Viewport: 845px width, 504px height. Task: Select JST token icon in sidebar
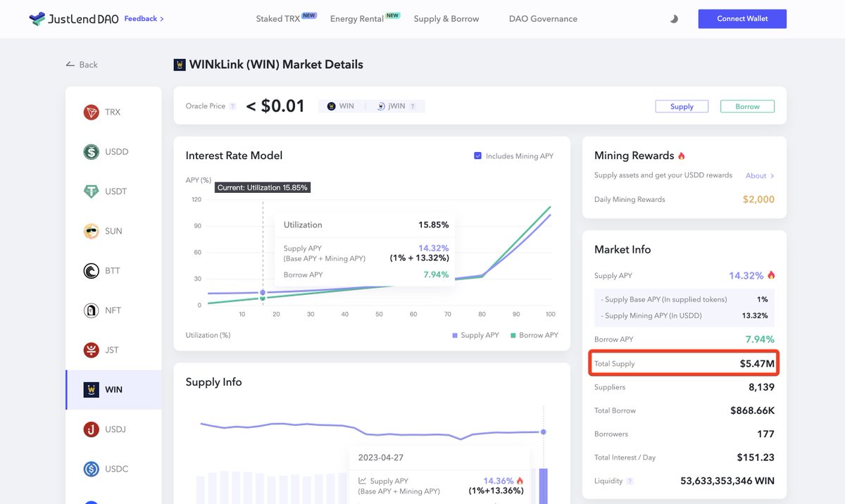pyautogui.click(x=92, y=350)
